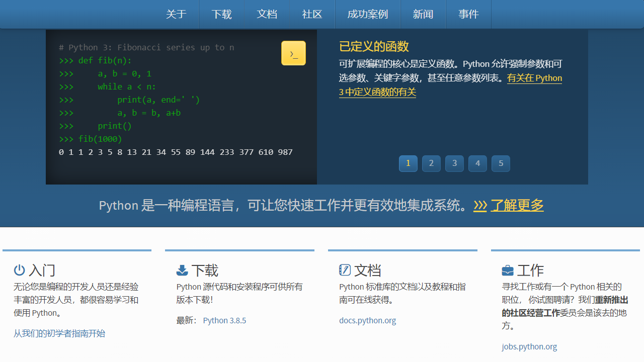Viewport: 644px width, 362px height.
Task: Visit the jobs.python.org link
Action: pos(529,346)
